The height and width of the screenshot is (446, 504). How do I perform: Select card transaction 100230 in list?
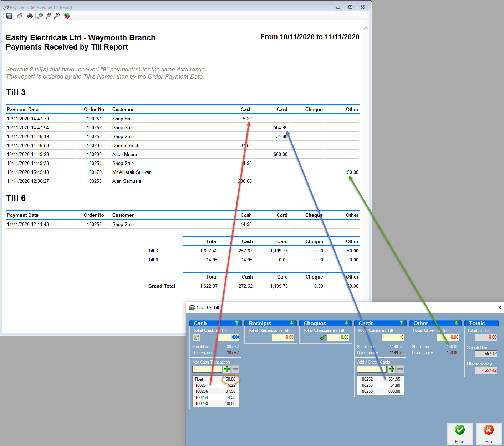[380, 391]
